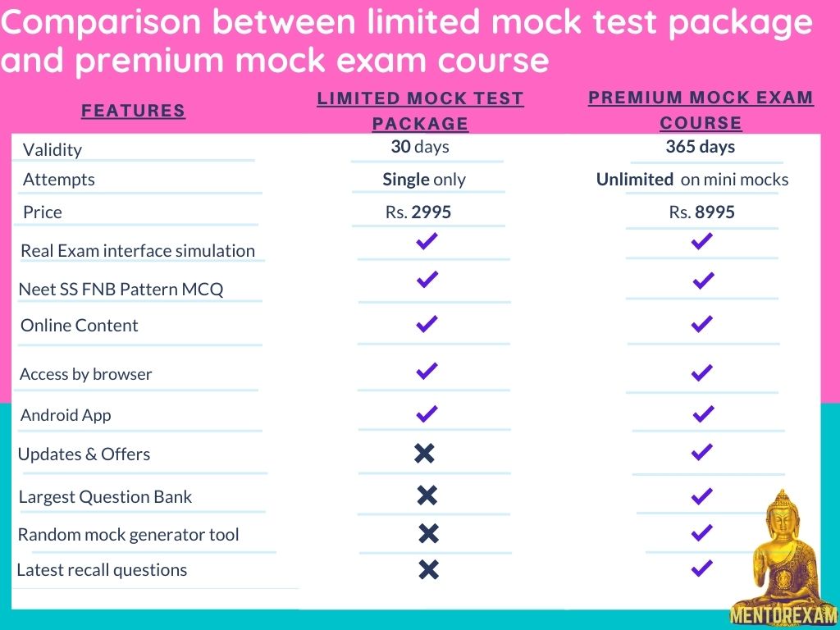This screenshot has height=630, width=840.
Task: Click the Limited checkmark for Android App
Action: tap(427, 413)
